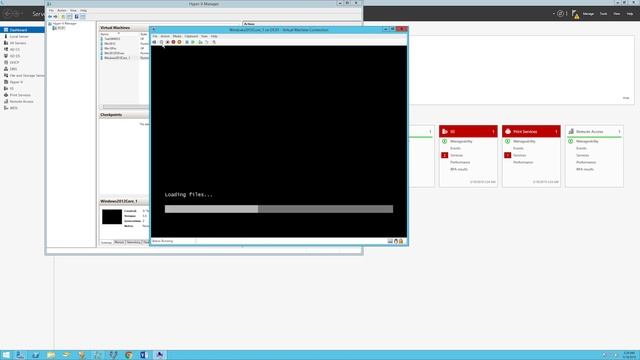
Task: Open PowerShell from the taskbar
Action: [36, 355]
